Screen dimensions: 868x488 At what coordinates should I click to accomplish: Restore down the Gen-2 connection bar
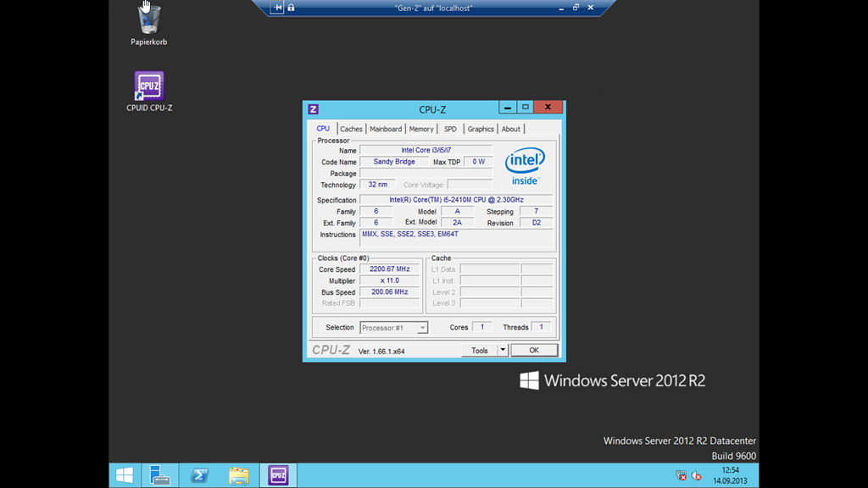point(576,7)
